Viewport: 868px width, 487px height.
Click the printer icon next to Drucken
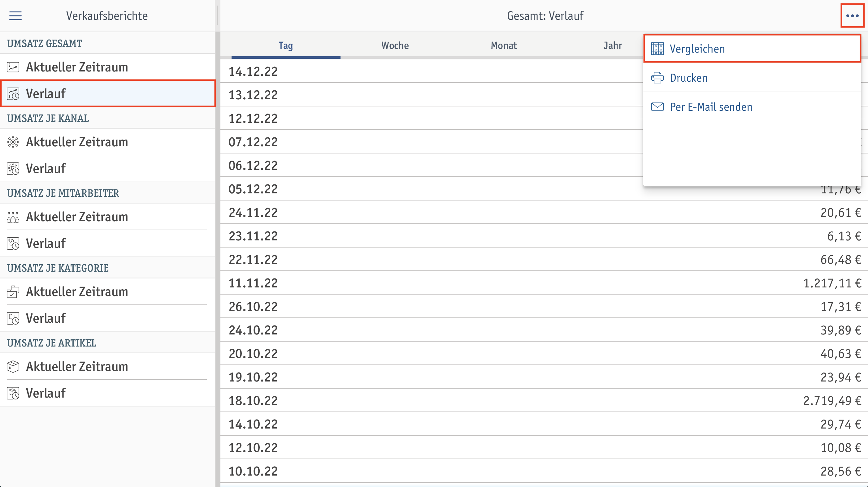[658, 78]
